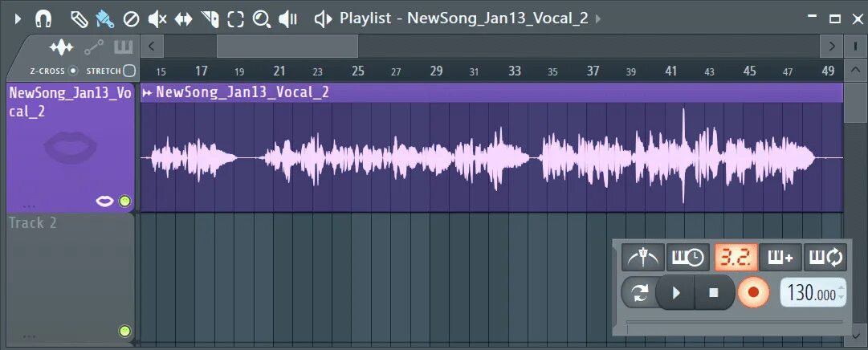The width and height of the screenshot is (868, 350).
Task: Click the lips icon on vocal track
Action: click(x=104, y=201)
